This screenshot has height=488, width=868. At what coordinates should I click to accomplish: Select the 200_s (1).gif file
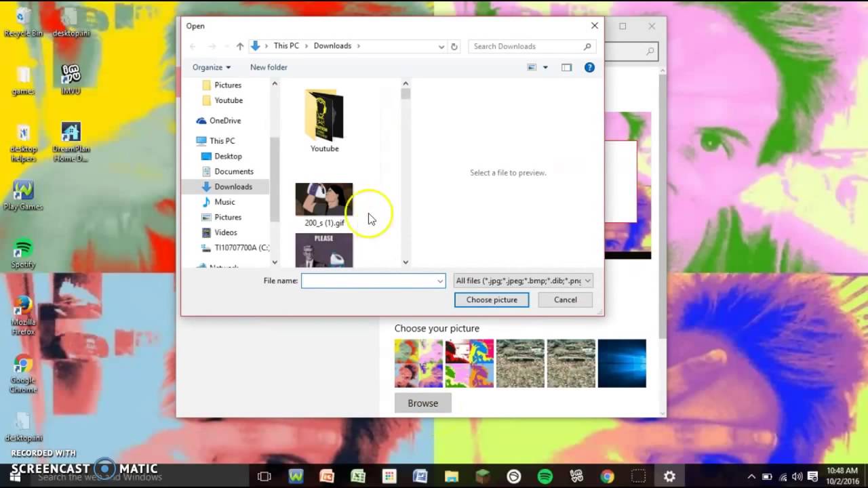[x=324, y=205]
